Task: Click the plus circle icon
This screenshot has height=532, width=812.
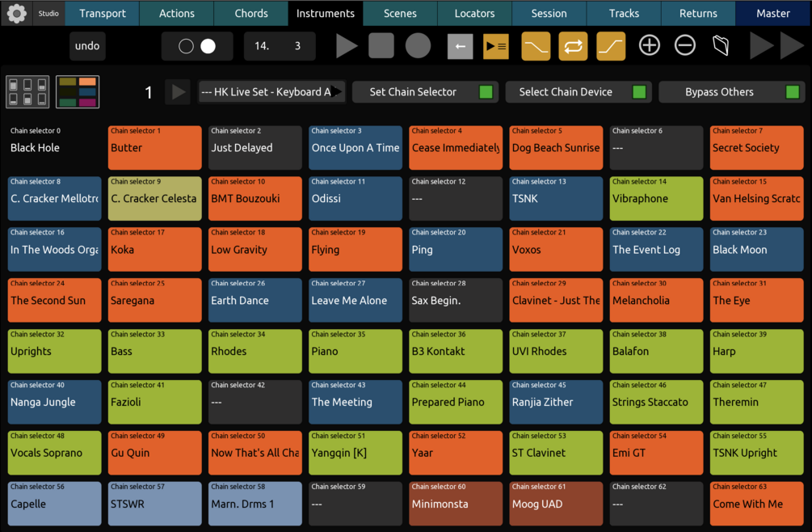Action: (x=650, y=45)
